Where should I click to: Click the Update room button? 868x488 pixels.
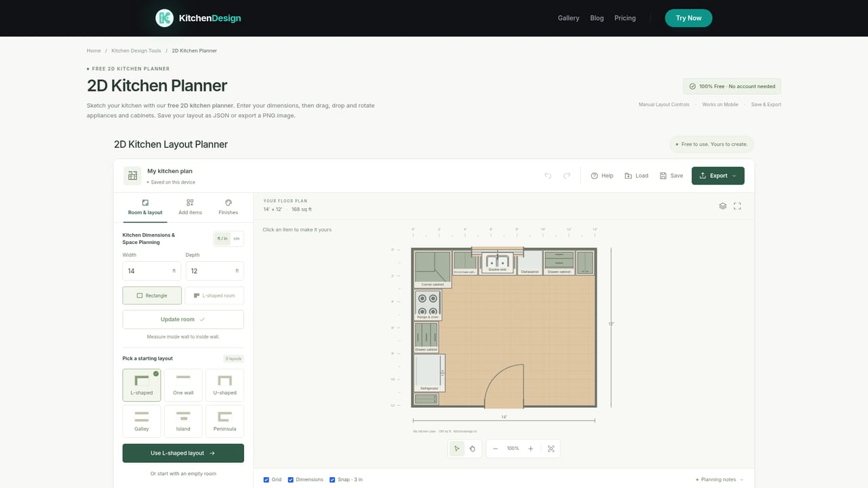[183, 319]
